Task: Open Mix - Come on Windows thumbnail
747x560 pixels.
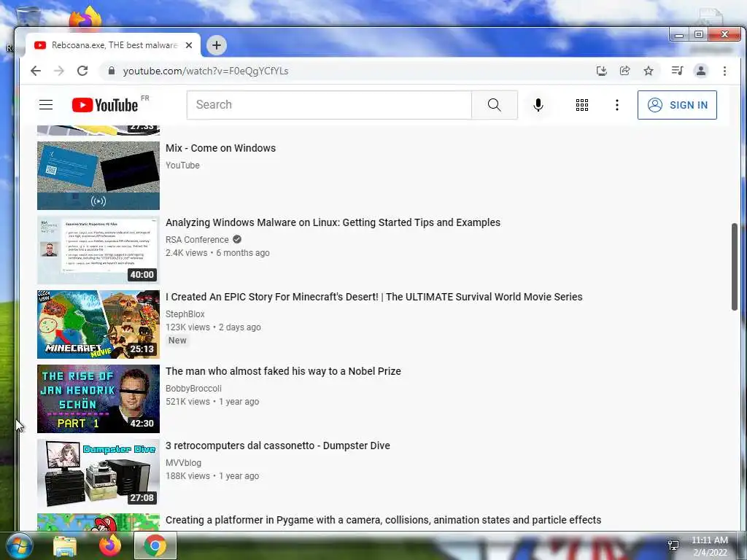Action: [98, 176]
